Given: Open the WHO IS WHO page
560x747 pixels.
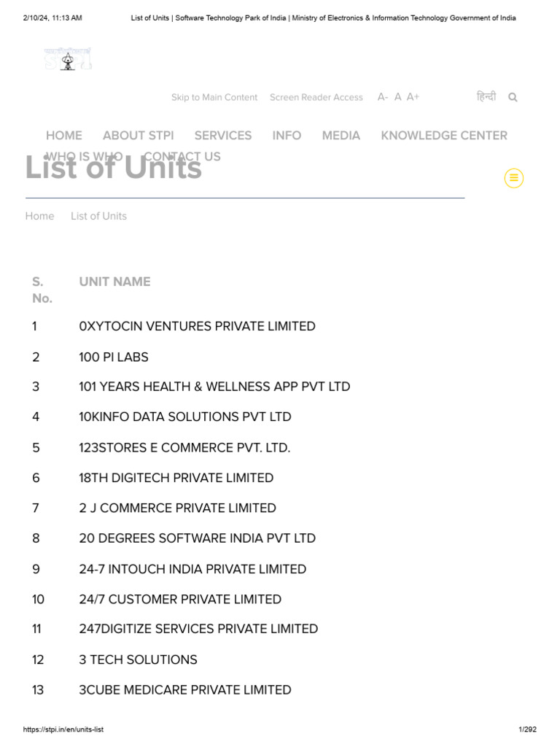Looking at the screenshot, I should [x=84, y=156].
